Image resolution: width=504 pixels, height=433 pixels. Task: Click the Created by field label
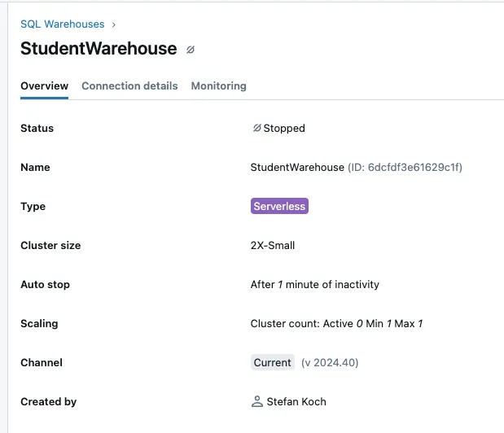tap(48, 401)
